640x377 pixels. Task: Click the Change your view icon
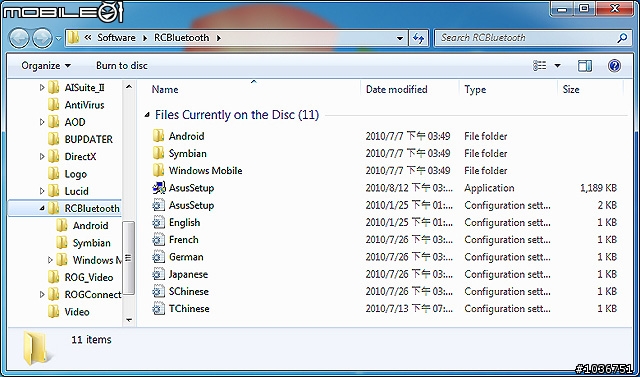tap(540, 66)
